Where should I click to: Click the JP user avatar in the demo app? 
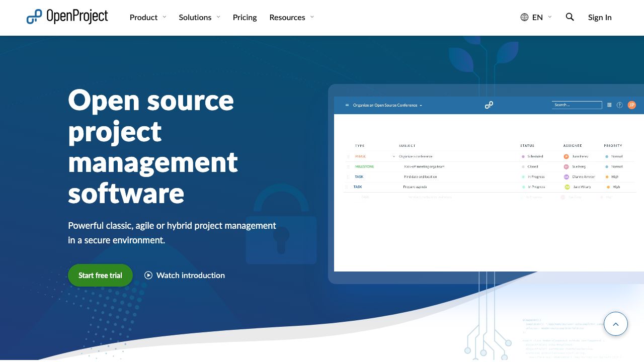pos(632,105)
